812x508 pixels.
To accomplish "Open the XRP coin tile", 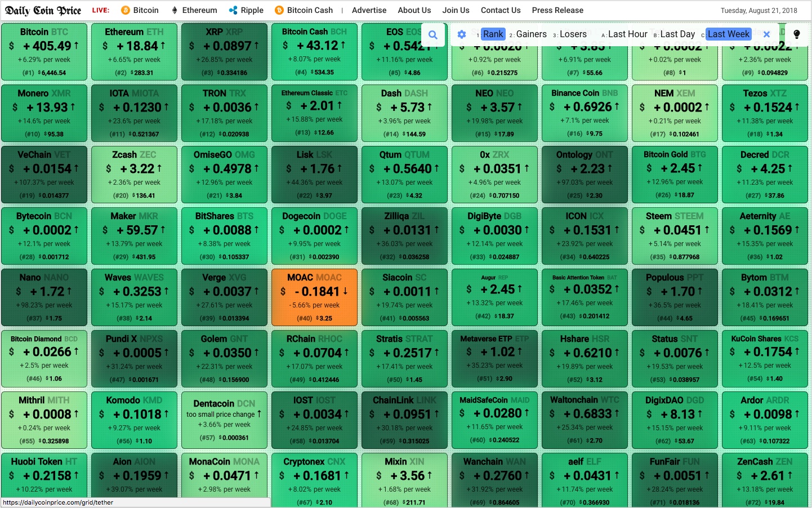I will 225,52.
